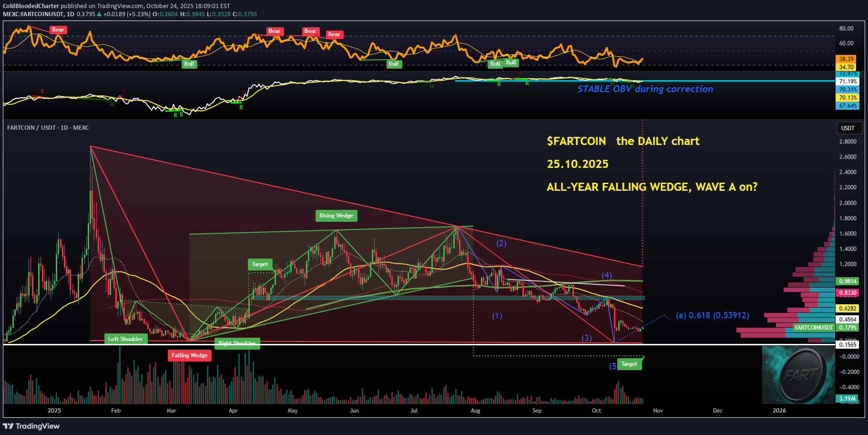Image resolution: width=868 pixels, height=435 pixels.
Task: Click 2026 on the time axis
Action: click(779, 411)
